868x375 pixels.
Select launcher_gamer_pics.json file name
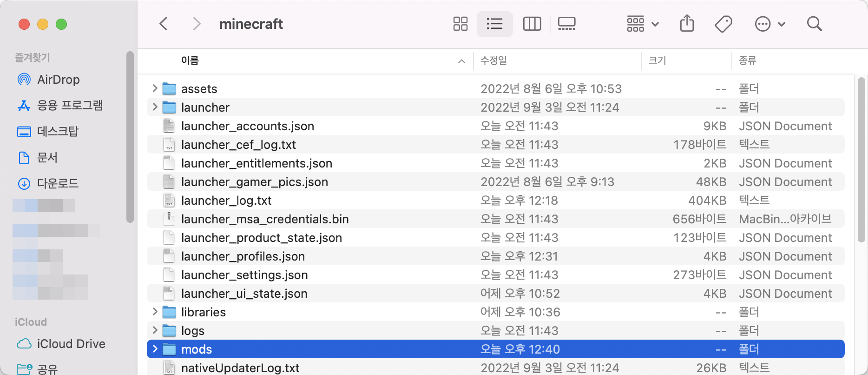255,182
